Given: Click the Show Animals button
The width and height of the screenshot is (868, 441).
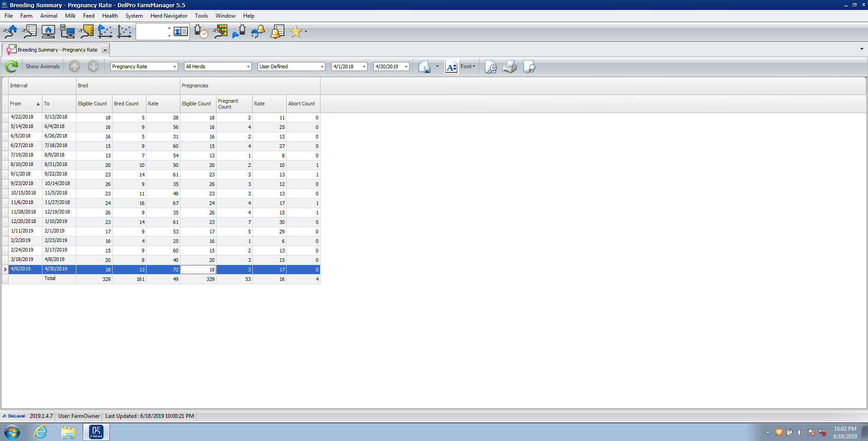Looking at the screenshot, I should click(42, 66).
